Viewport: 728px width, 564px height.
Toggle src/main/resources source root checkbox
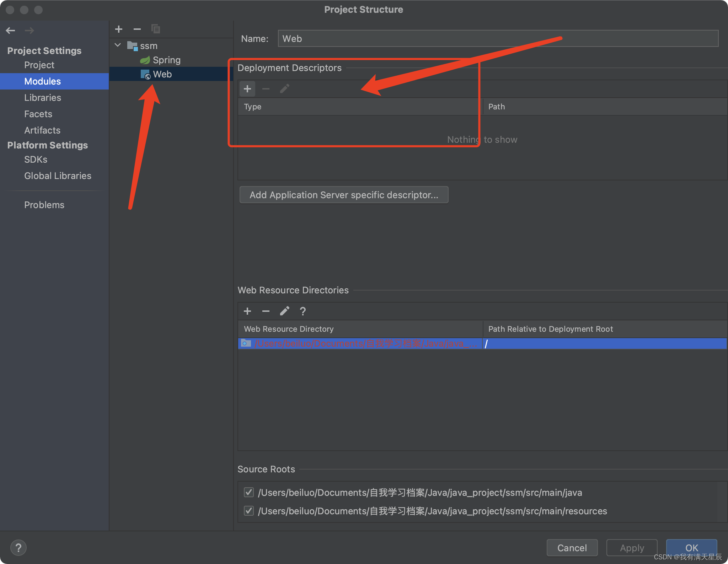coord(249,511)
